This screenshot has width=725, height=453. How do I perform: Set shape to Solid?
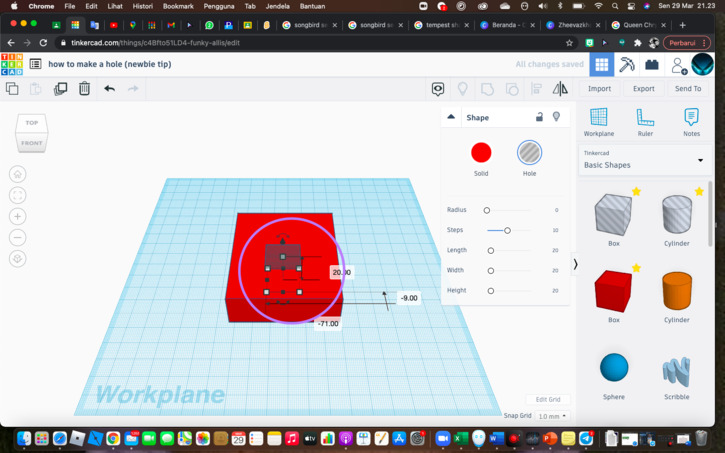[481, 153]
